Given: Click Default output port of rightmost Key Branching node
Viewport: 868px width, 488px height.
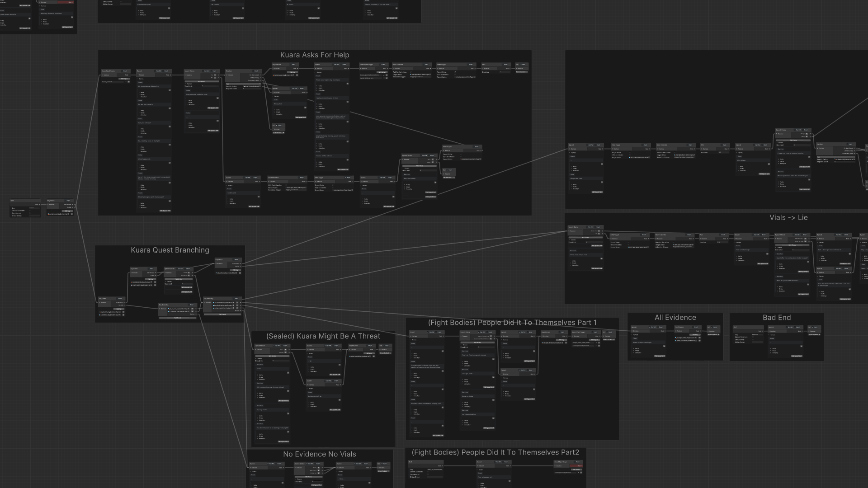Looking at the screenshot, I should [241, 310].
